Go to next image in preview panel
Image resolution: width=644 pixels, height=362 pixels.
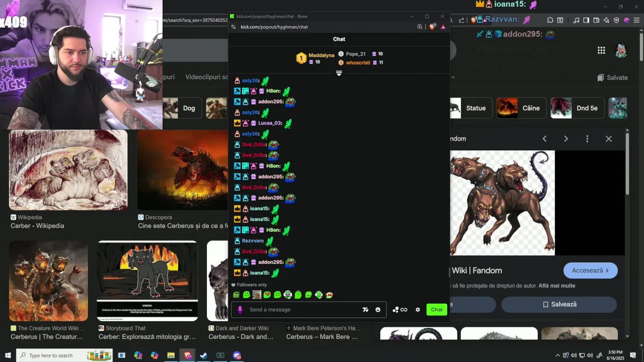566,139
